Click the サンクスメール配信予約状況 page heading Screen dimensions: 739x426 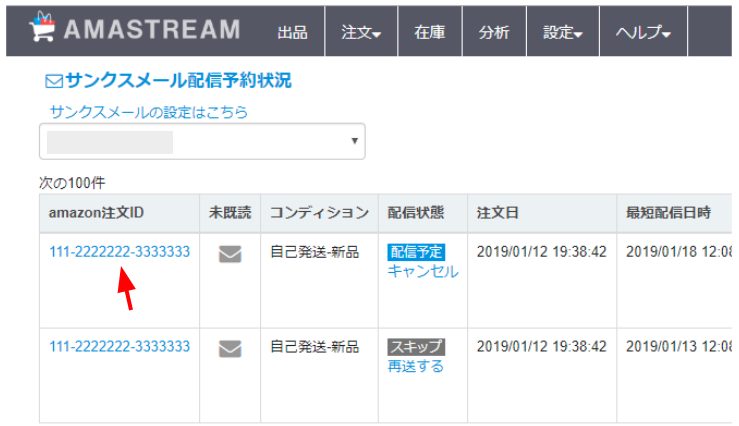[178, 81]
